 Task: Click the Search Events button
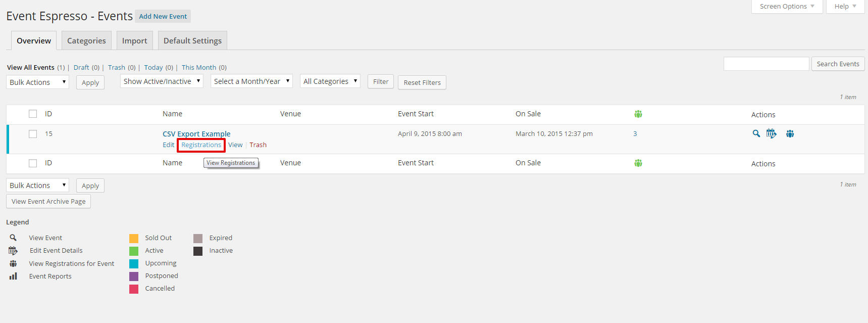[838, 64]
